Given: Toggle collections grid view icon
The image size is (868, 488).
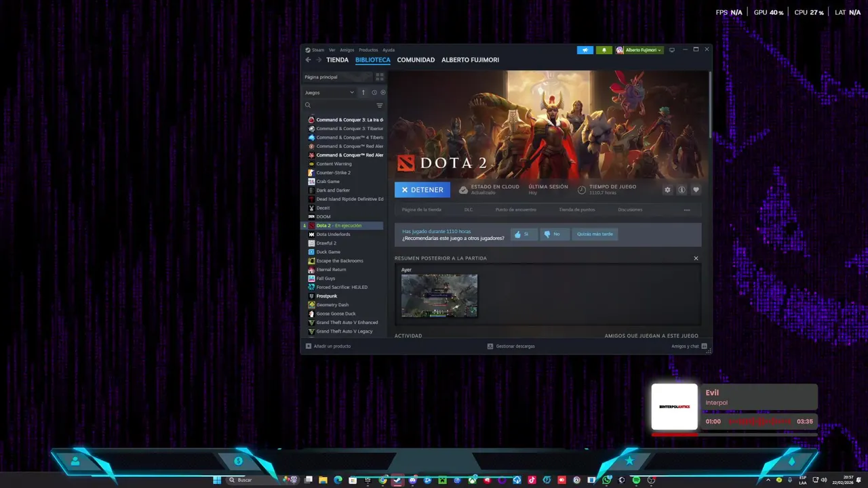Looking at the screenshot, I should tap(380, 77).
